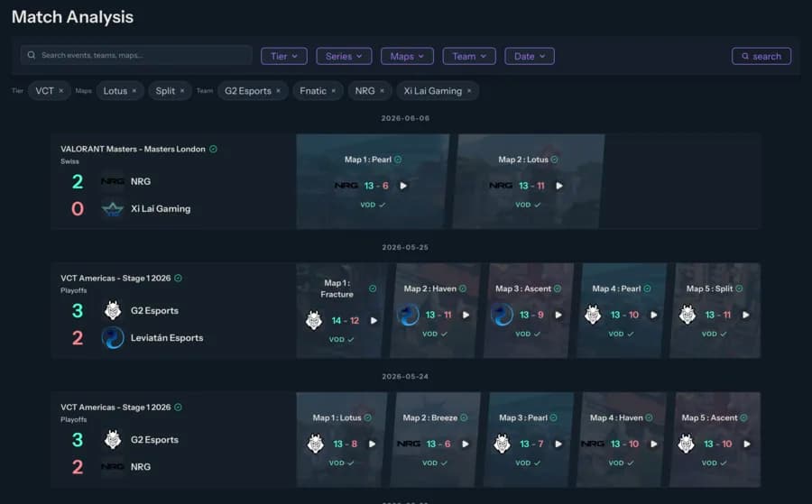Play Map 1 Fracture 14-12 replay
812x504 pixels.
click(x=374, y=321)
